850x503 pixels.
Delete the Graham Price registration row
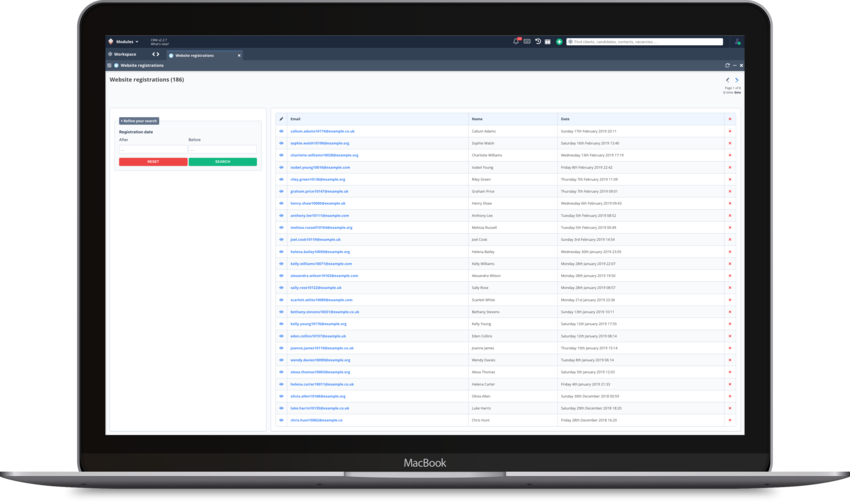coord(730,191)
